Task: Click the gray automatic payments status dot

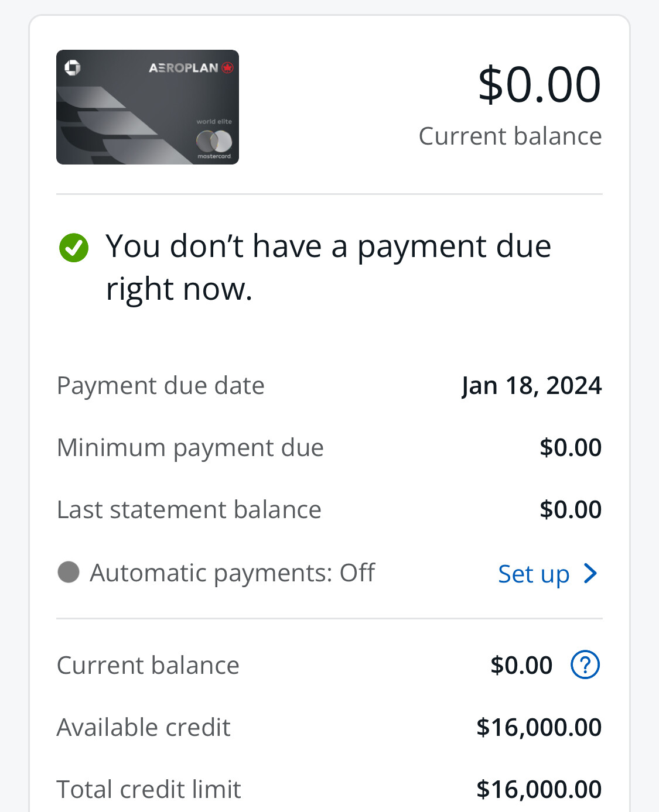Action: (69, 573)
